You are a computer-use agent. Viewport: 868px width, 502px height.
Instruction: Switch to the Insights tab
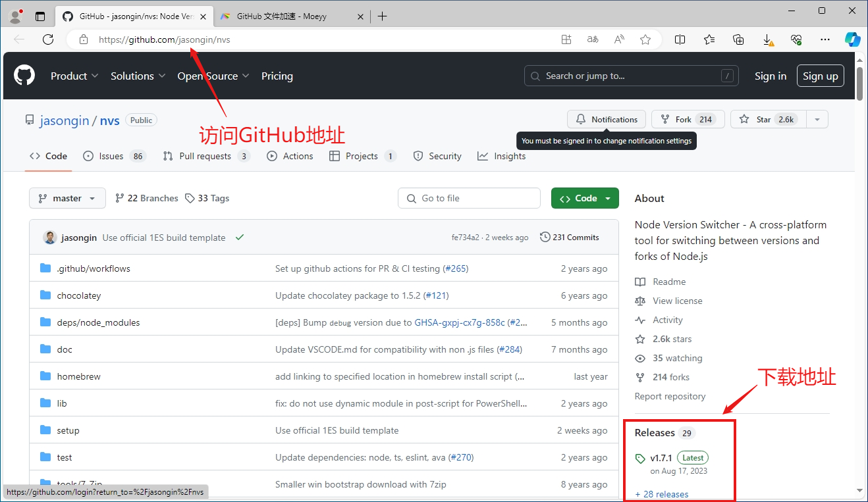pos(502,156)
